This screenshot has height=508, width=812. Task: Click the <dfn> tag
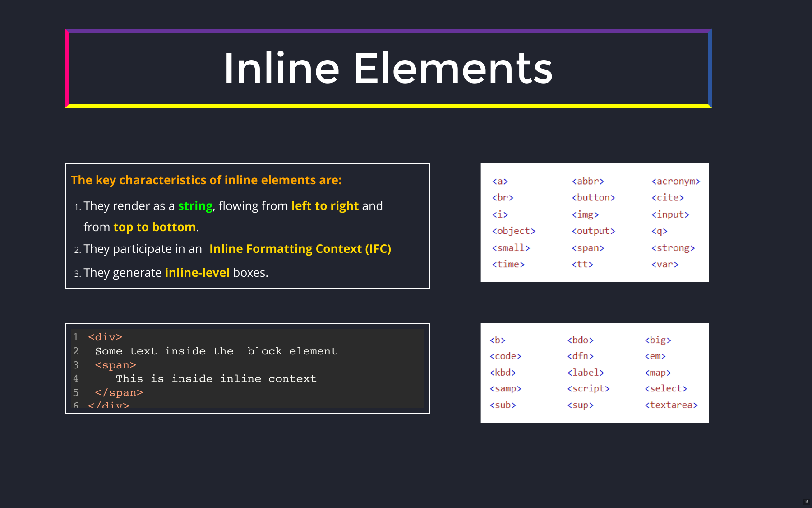click(x=581, y=356)
